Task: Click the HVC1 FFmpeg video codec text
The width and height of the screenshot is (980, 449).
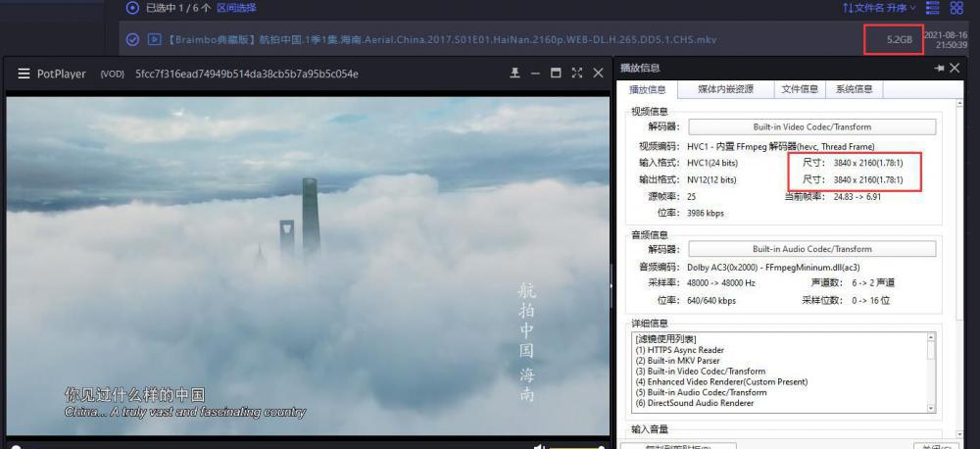Action: coord(781,146)
